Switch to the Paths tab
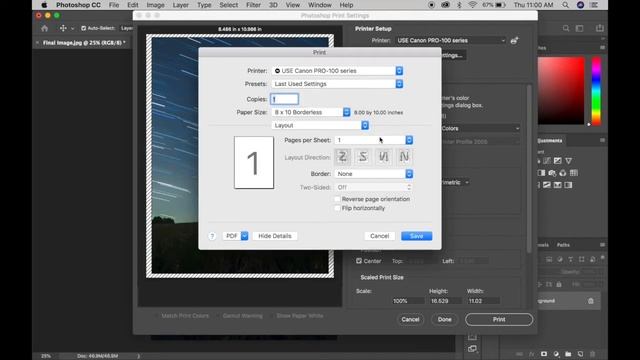 [563, 245]
